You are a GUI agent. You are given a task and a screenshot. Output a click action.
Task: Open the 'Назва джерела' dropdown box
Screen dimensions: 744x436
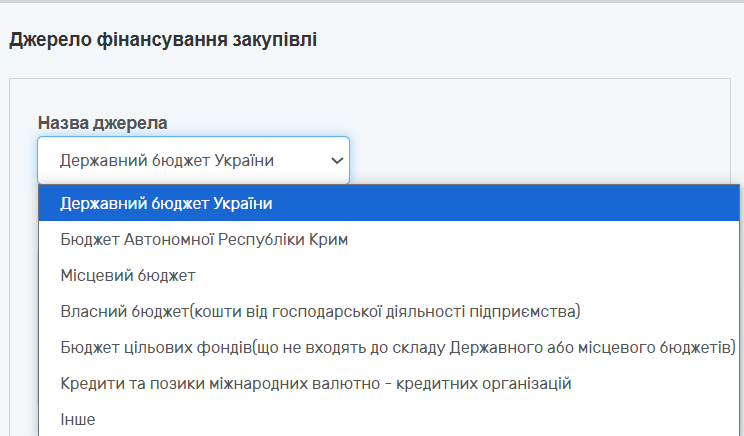[x=194, y=160]
